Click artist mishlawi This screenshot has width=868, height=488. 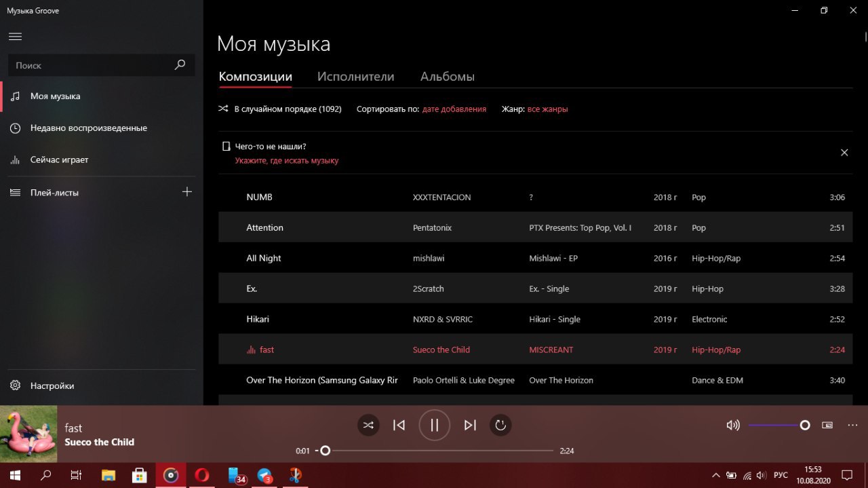pos(429,258)
